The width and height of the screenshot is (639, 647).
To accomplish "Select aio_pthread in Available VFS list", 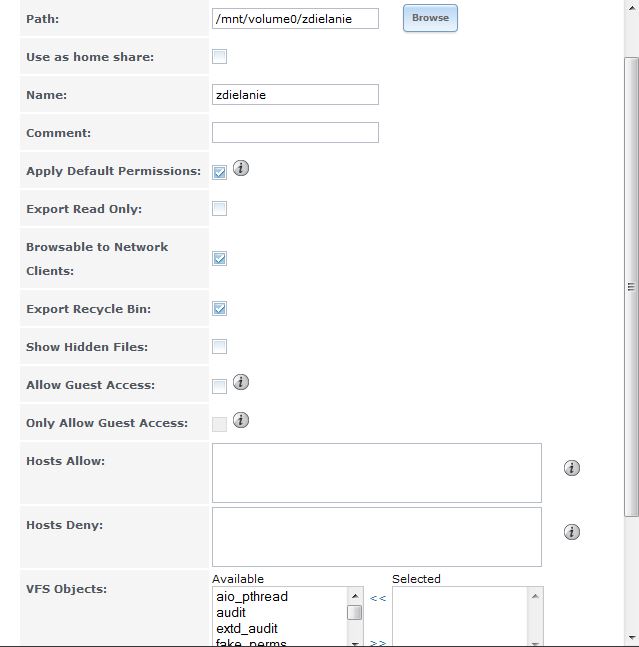I will click(x=252, y=596).
